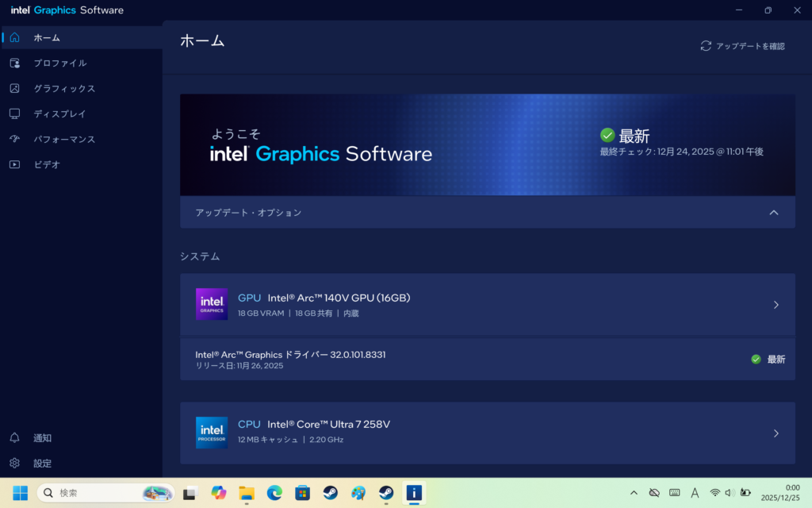Open Microsoft Edge from the taskbar
The width and height of the screenshot is (812, 508).
click(274, 493)
